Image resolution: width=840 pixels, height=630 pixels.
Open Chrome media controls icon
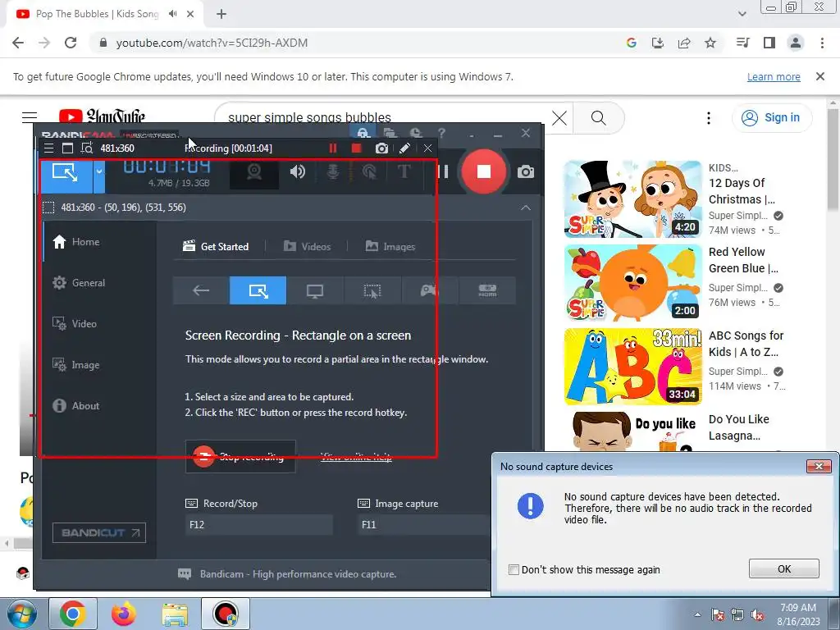pyautogui.click(x=742, y=43)
